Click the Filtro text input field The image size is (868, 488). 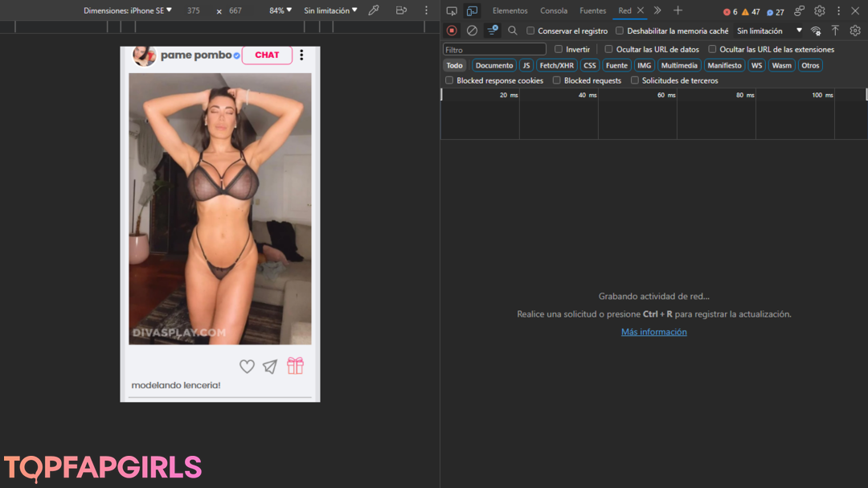[494, 50]
